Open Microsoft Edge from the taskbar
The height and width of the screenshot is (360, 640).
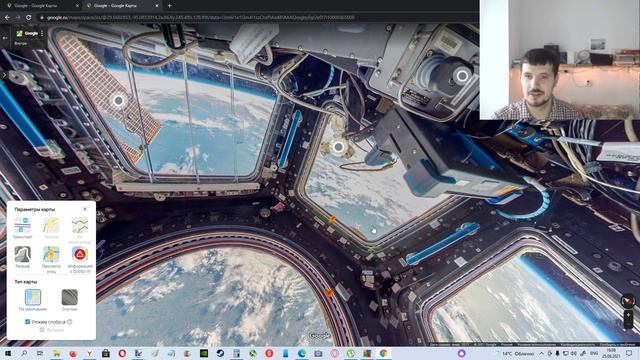[x=302, y=353]
